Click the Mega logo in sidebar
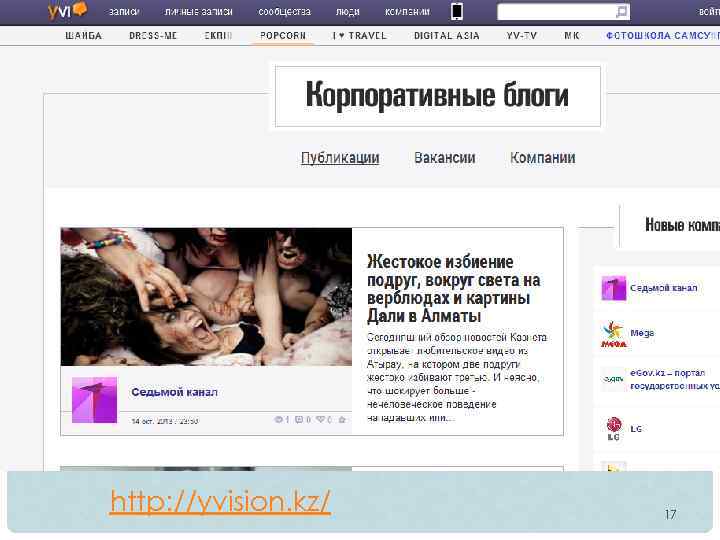 click(x=613, y=334)
